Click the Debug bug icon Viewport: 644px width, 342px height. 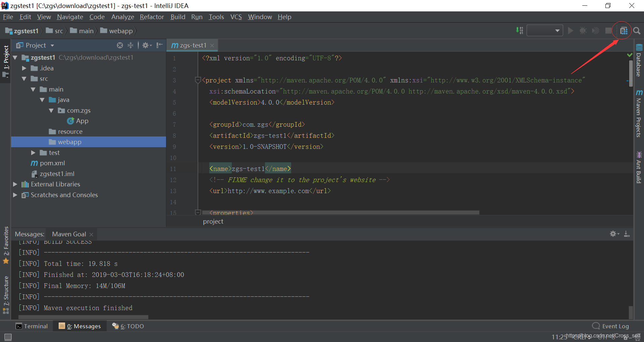click(x=583, y=31)
